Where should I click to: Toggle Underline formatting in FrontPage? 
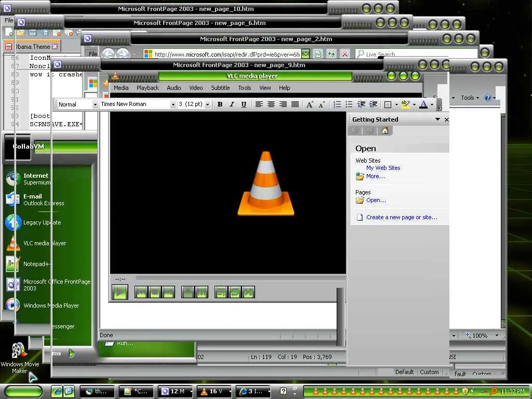tap(244, 104)
